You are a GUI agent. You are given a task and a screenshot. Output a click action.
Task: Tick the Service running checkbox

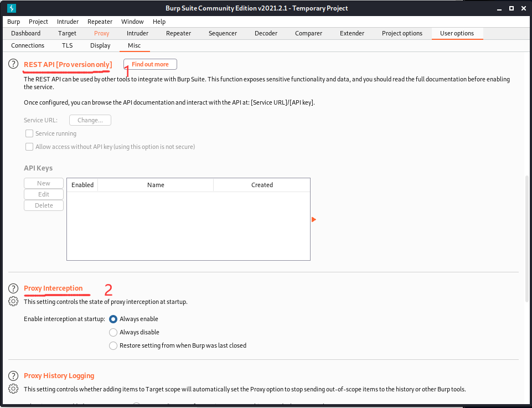[29, 133]
